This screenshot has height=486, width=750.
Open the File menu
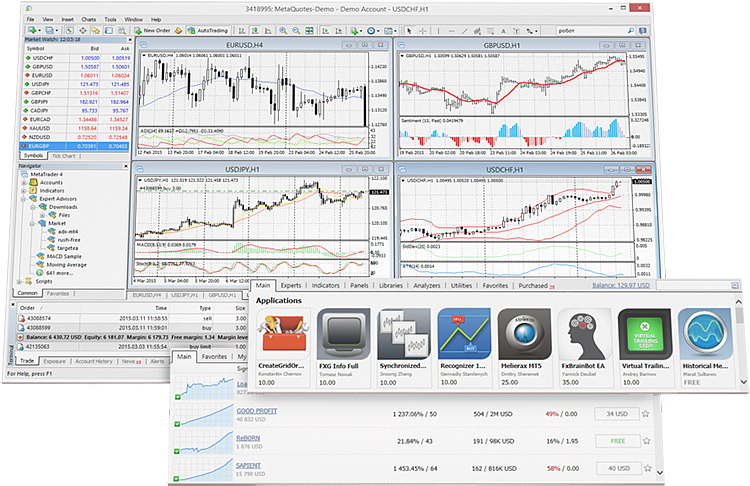pyautogui.click(x=30, y=19)
